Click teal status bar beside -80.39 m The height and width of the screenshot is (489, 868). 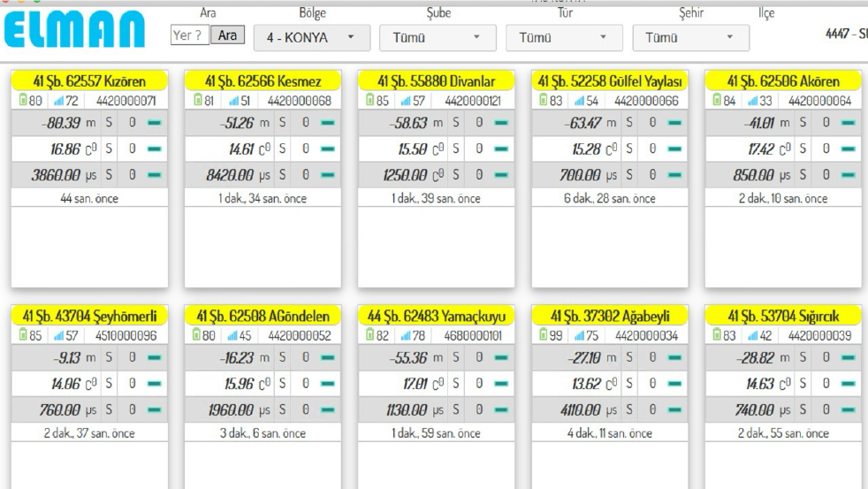(155, 122)
